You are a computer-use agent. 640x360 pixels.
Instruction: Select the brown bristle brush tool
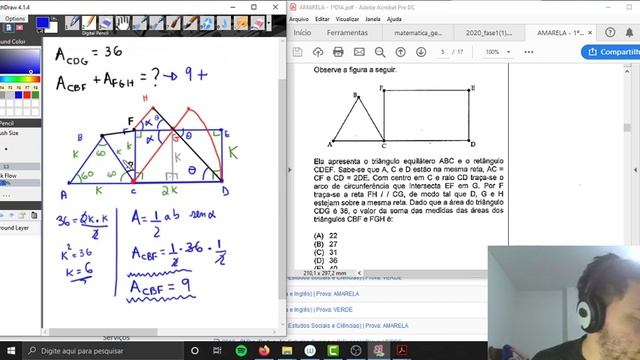173,23
